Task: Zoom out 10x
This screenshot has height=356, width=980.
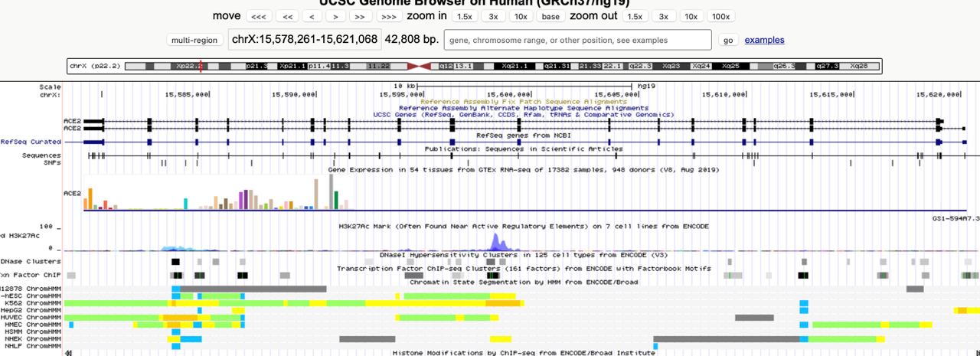Action: [x=691, y=16]
